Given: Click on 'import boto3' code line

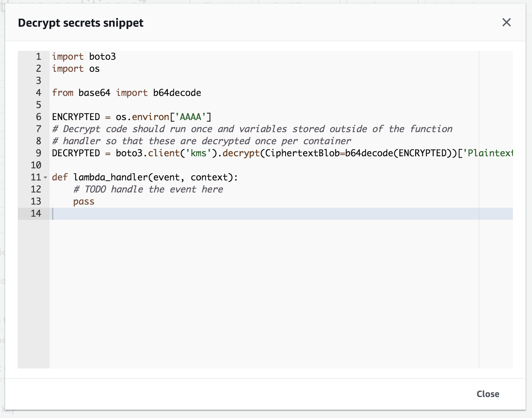Looking at the screenshot, I should [x=84, y=57].
